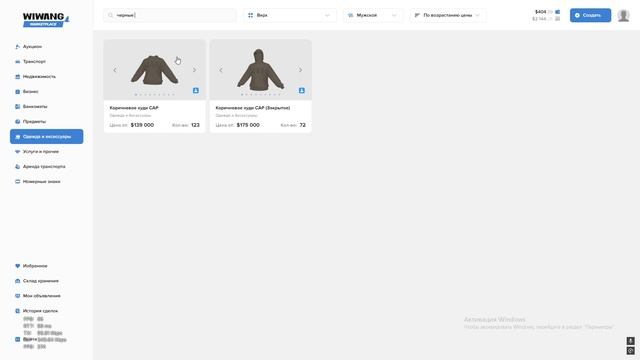Click try-on icon on худи CAP (Закрытое) card
The image size is (640, 360).
coord(302,91)
